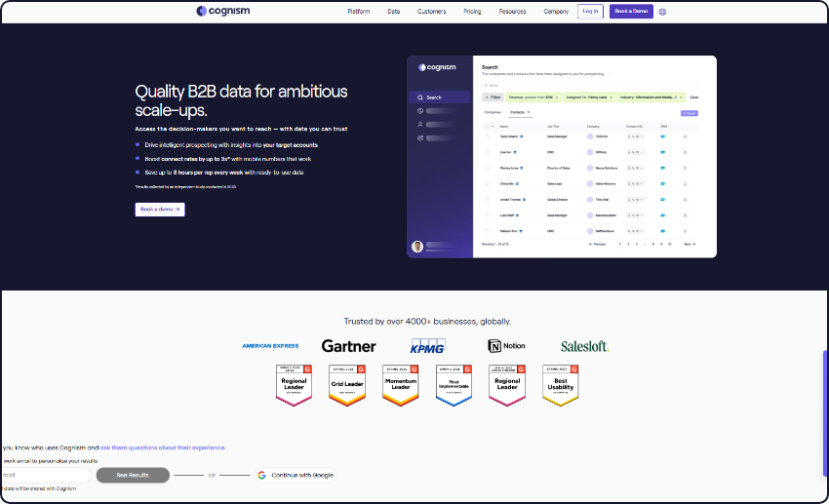Click the white Book a demo button
Viewport: 829px width, 504px height.
pyautogui.click(x=160, y=210)
